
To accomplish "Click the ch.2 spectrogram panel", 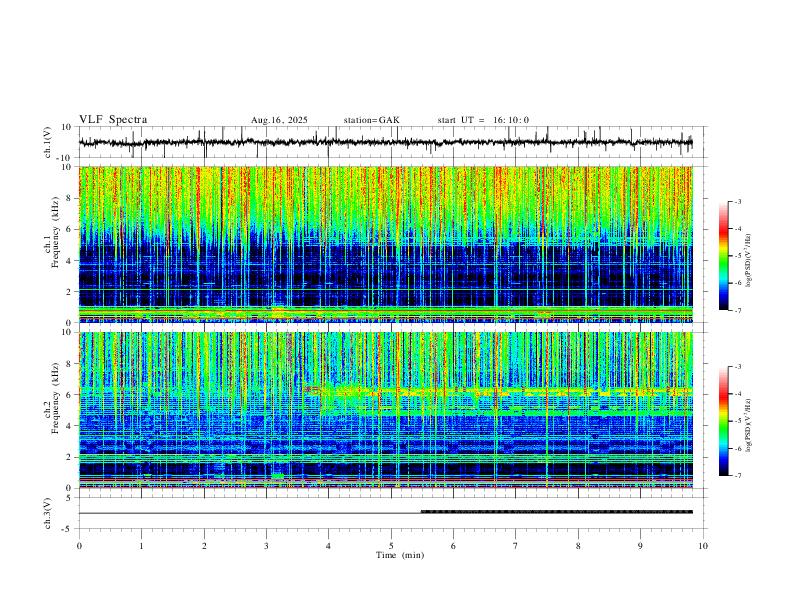I will click(386, 410).
